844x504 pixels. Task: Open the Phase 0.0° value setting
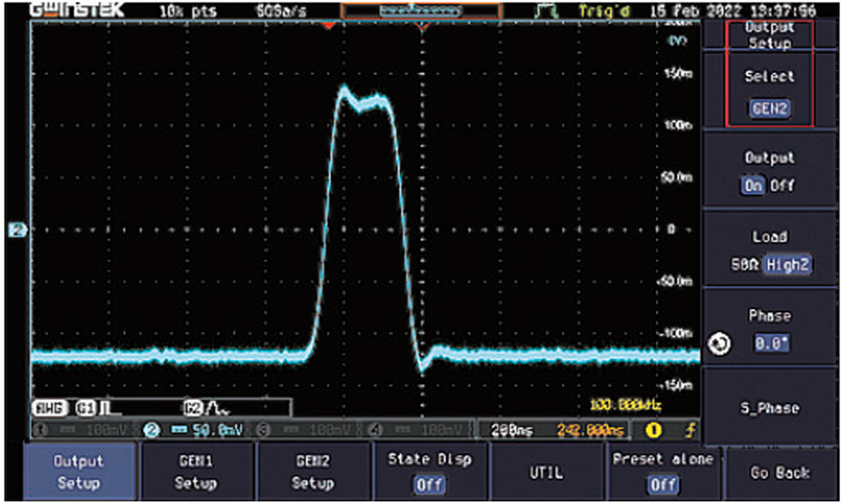(x=769, y=333)
